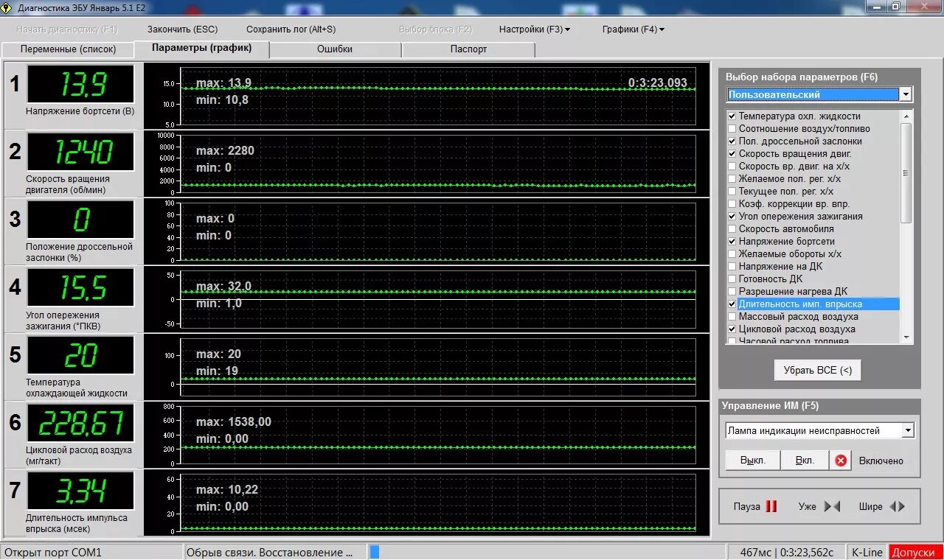This screenshot has width=944, height=560.
Task: Click the Пауза red pause icon
Action: 771,506
